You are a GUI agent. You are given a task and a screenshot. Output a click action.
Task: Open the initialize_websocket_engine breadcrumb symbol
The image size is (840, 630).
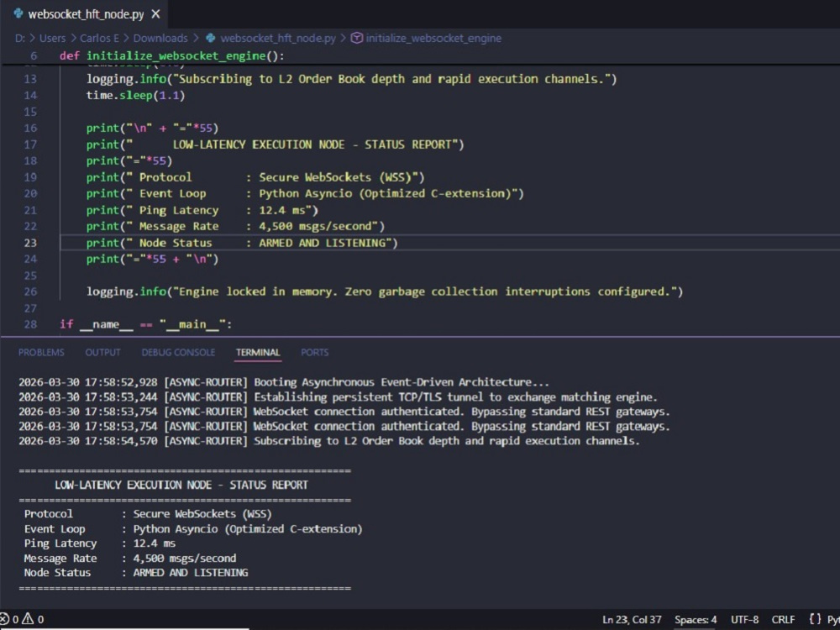434,38
